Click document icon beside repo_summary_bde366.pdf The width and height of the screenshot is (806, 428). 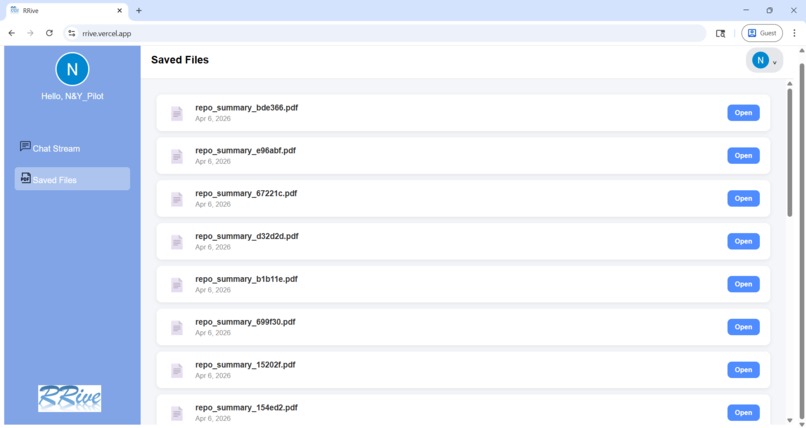177,114
